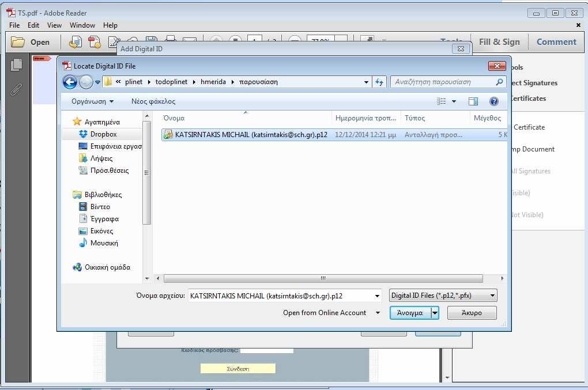Switch to the Comment pane

click(x=556, y=42)
